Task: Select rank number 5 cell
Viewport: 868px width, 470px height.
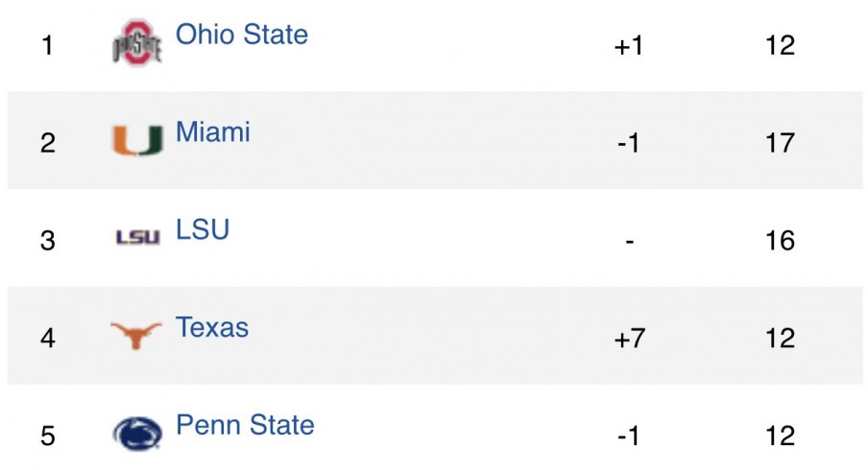Action: point(48,436)
